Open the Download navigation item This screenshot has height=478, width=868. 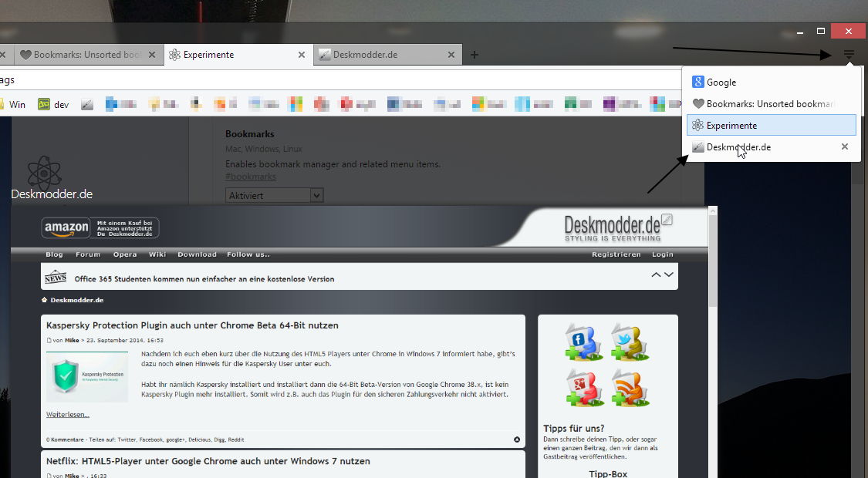coord(197,254)
